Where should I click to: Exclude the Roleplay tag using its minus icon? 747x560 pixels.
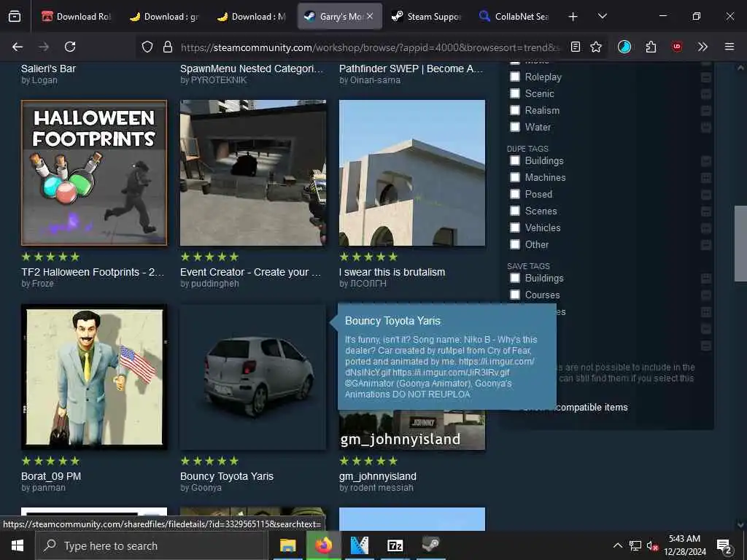(706, 77)
